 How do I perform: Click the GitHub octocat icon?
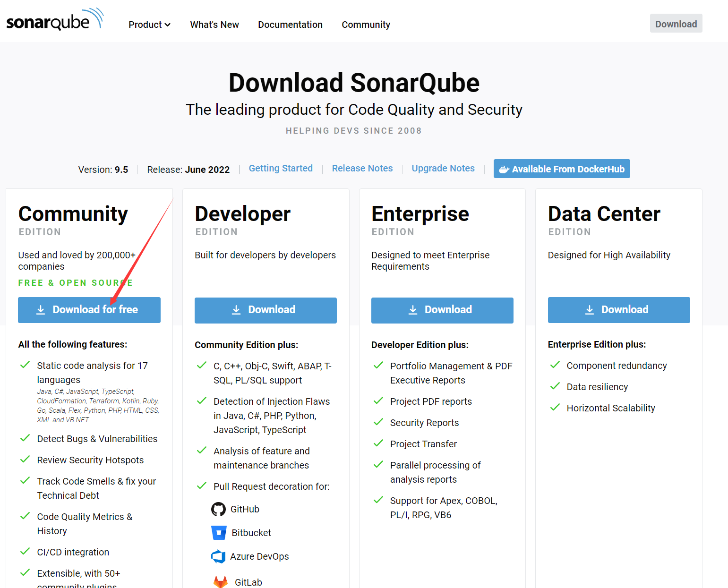coord(218,509)
